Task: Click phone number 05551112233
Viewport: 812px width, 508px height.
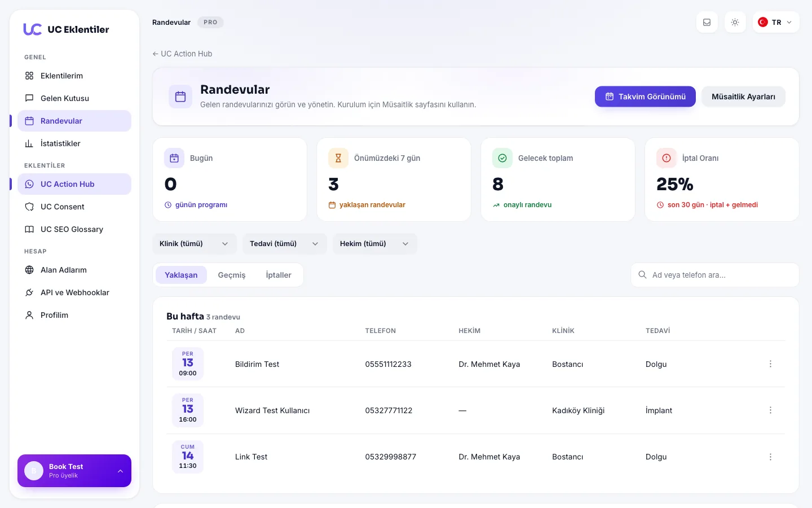Action: point(389,364)
